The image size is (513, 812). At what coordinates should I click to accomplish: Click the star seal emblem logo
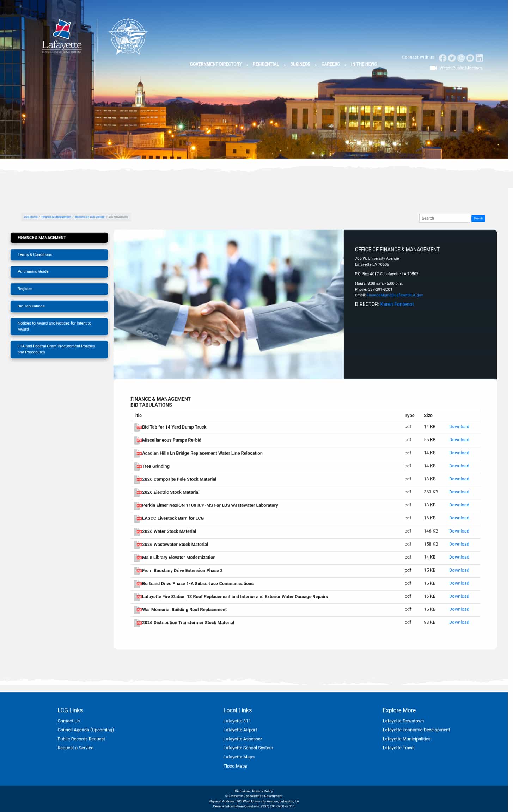coord(128,36)
